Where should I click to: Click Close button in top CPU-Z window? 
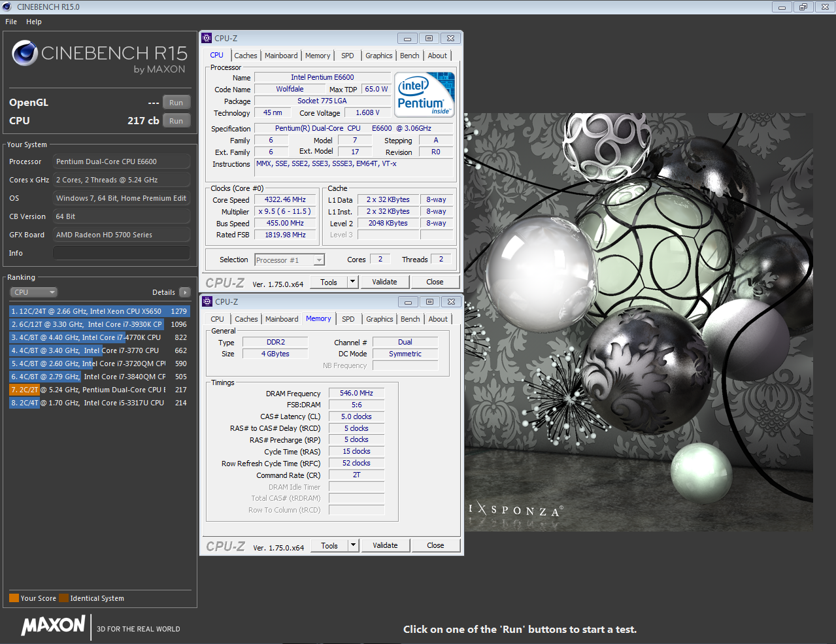(x=435, y=282)
